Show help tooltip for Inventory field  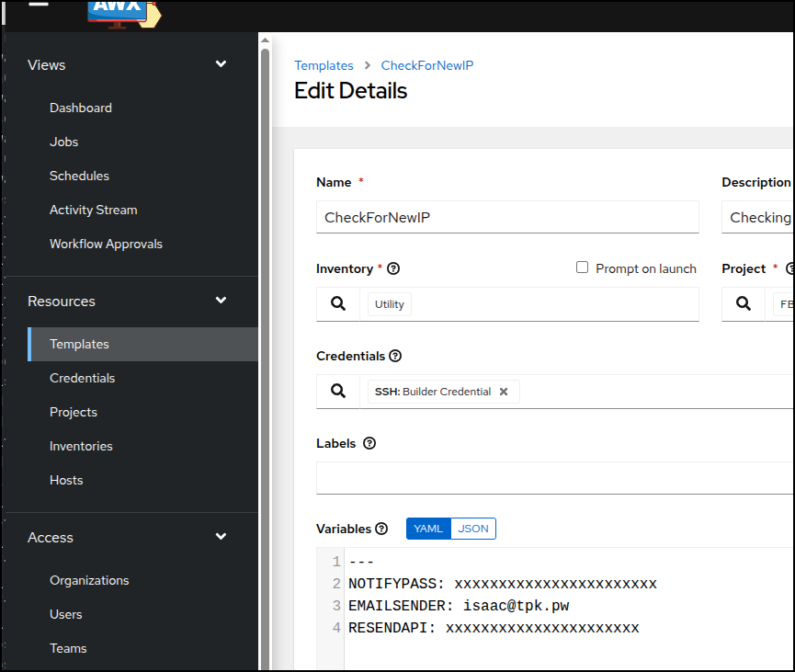pos(392,268)
